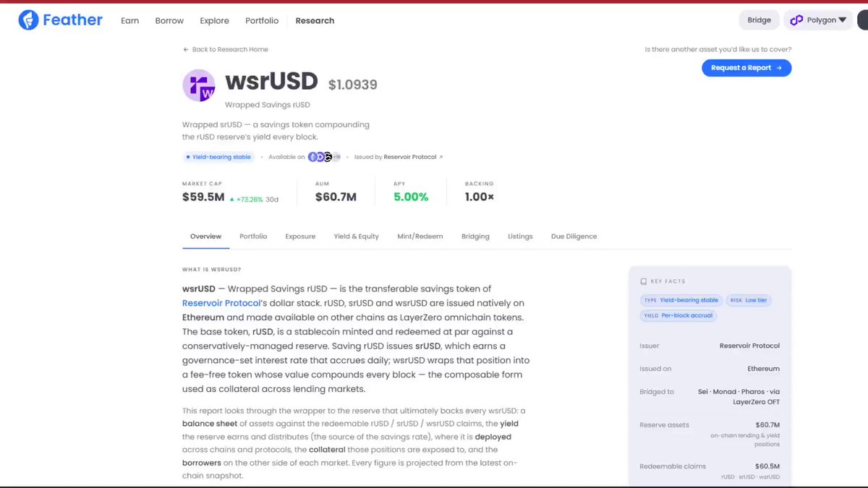Image resolution: width=868 pixels, height=488 pixels.
Task: Click the Yield-bearing stable tag under the description
Action: (218, 157)
